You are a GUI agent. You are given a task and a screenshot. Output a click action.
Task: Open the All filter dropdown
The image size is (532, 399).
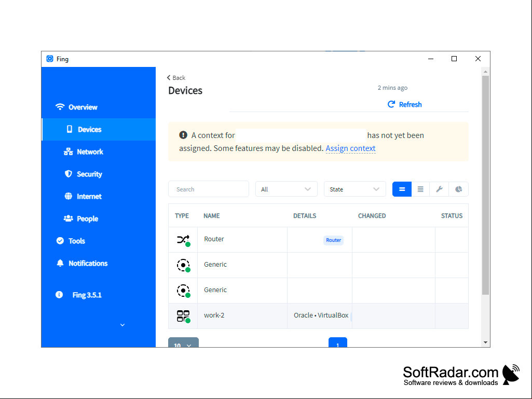point(287,189)
